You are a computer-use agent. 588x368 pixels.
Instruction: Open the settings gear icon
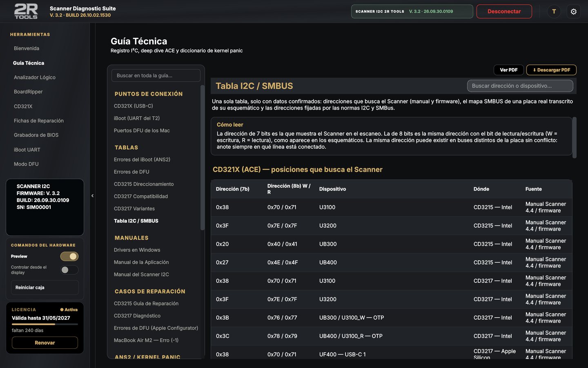pyautogui.click(x=574, y=11)
